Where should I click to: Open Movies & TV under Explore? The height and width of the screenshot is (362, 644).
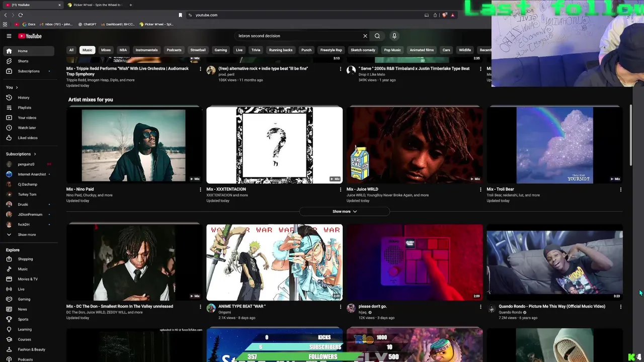click(x=29, y=279)
